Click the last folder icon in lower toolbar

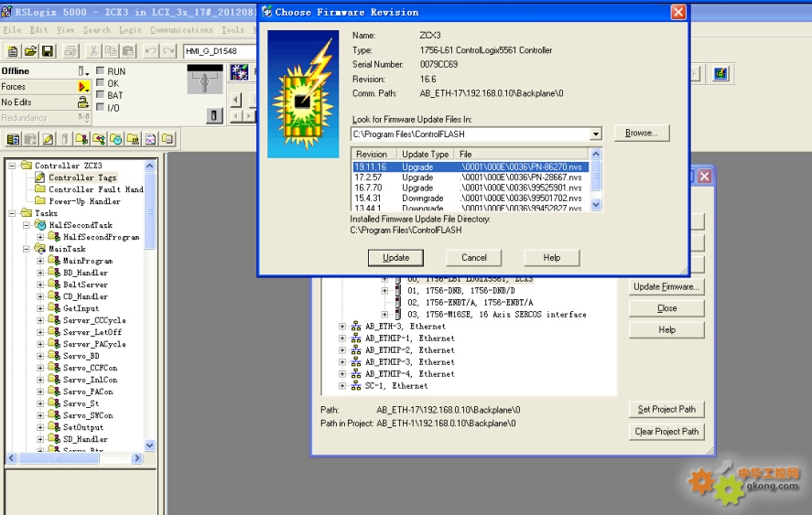168,139
